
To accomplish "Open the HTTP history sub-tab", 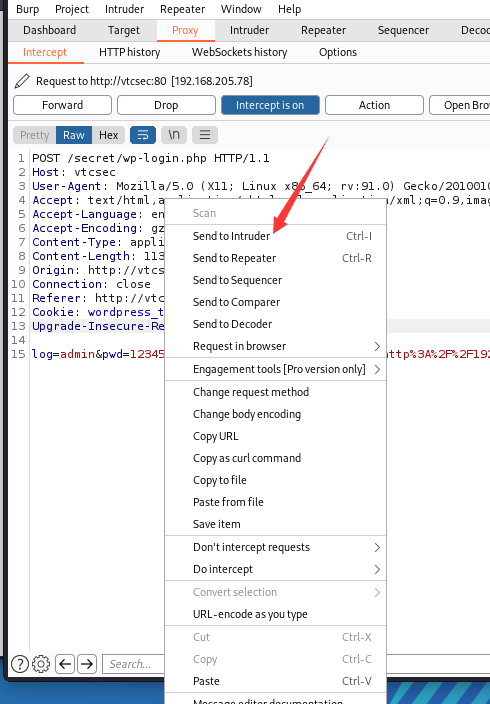I will (129, 52).
